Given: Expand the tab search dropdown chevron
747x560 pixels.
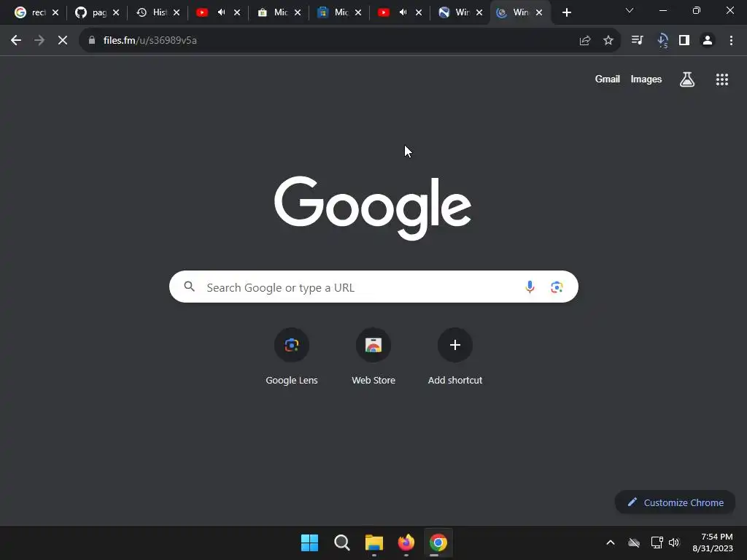Looking at the screenshot, I should (x=630, y=10).
